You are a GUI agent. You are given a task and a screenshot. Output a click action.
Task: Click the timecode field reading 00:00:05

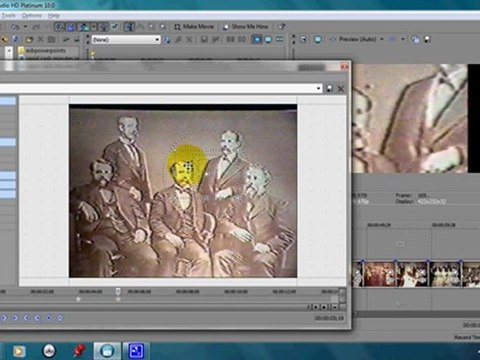329,318
